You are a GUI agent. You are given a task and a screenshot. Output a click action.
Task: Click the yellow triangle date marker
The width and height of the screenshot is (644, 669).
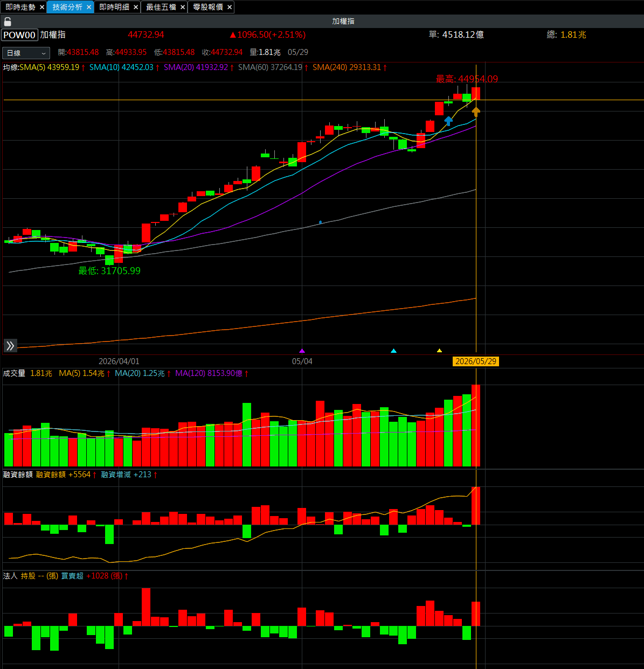(x=439, y=351)
